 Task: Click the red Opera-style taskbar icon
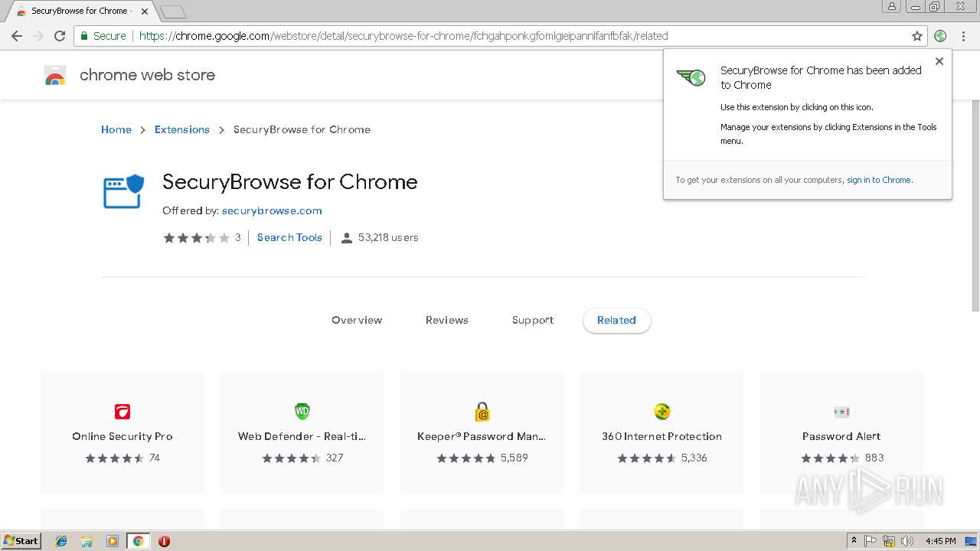(164, 541)
